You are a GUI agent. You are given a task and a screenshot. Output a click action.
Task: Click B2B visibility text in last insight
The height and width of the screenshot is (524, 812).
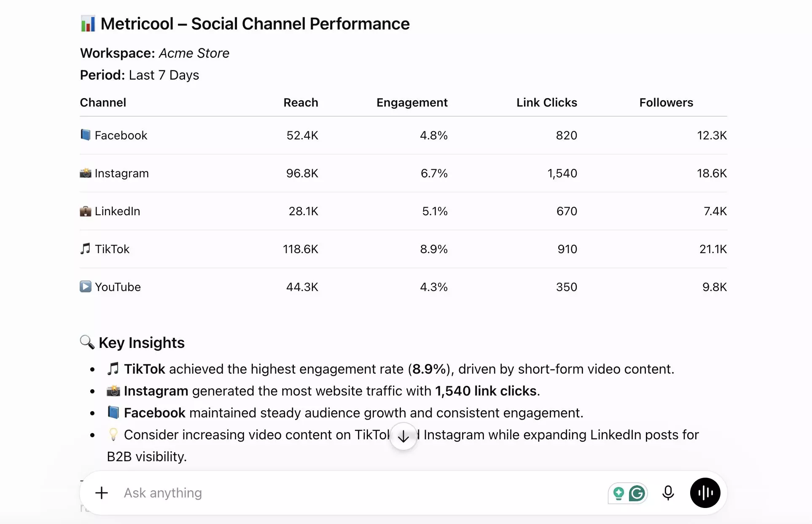(x=147, y=457)
